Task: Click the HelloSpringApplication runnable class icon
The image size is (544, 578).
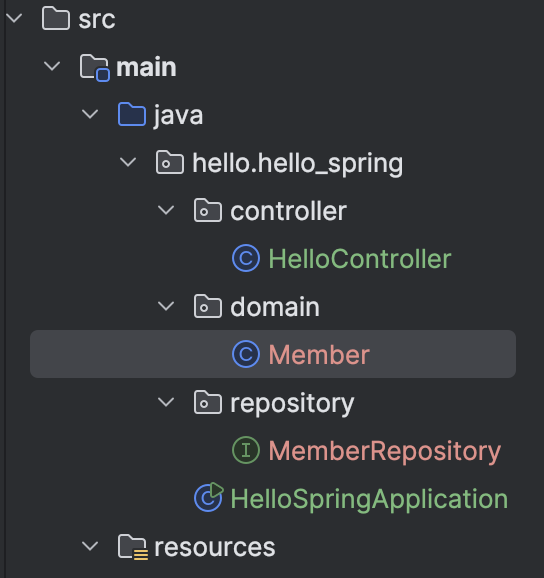Action: pos(209,497)
